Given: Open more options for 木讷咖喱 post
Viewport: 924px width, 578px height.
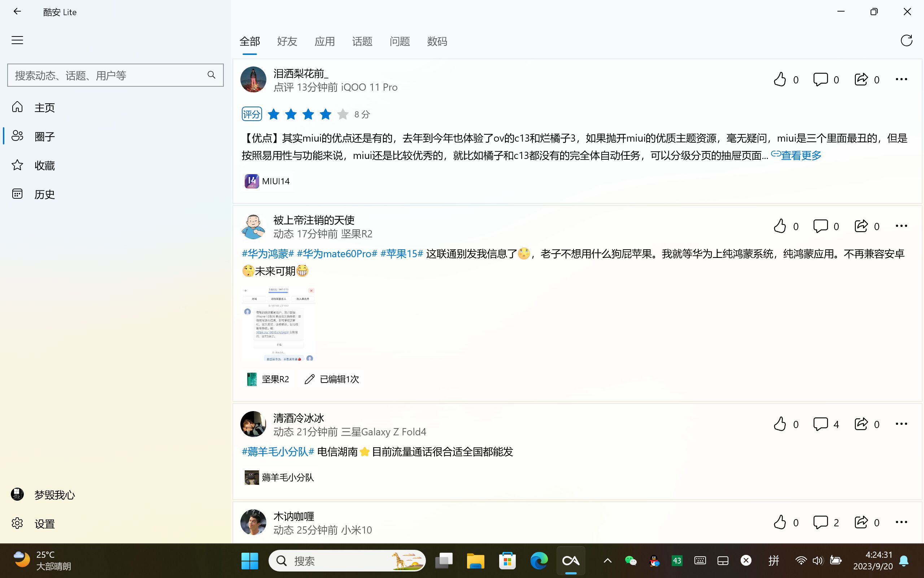Looking at the screenshot, I should (x=901, y=523).
